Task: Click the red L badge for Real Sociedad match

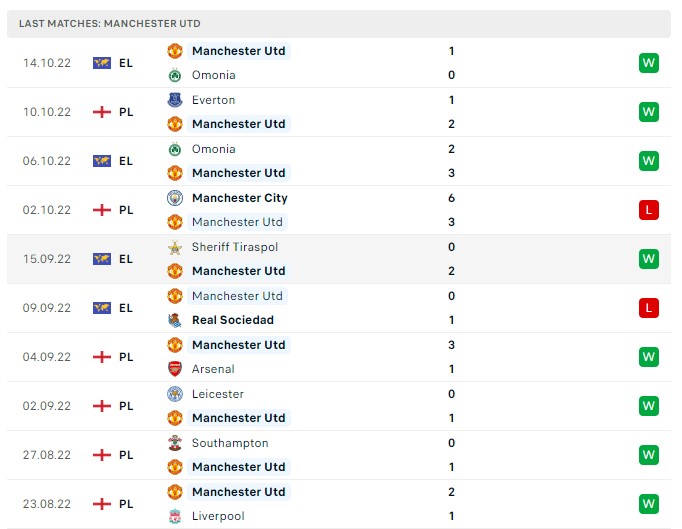Action: coord(649,308)
